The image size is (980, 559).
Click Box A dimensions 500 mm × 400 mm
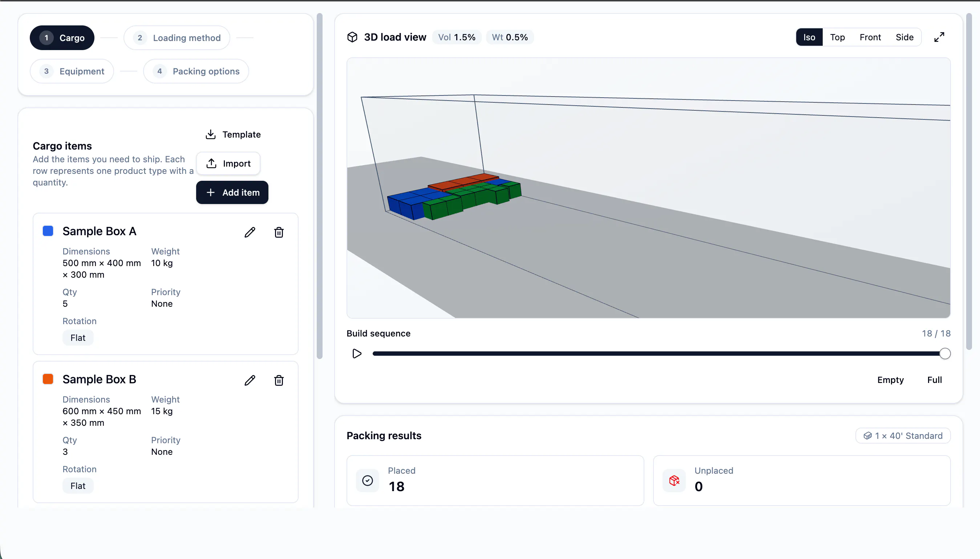[x=102, y=263]
